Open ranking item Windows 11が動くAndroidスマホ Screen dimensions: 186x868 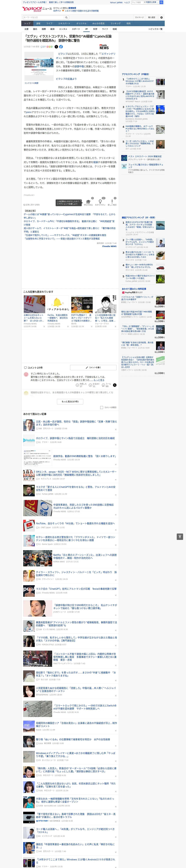click(140, 81)
